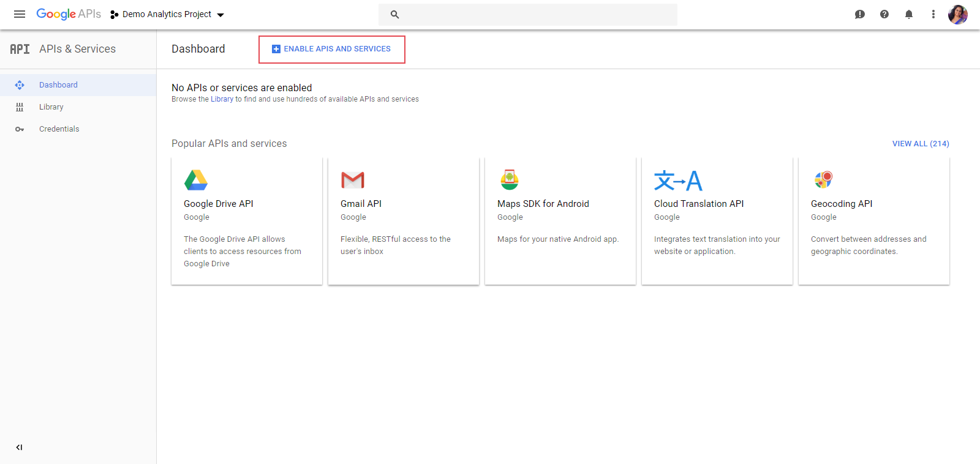The width and height of the screenshot is (980, 464).
Task: Open the Maps SDK for Android card
Action: click(560, 221)
